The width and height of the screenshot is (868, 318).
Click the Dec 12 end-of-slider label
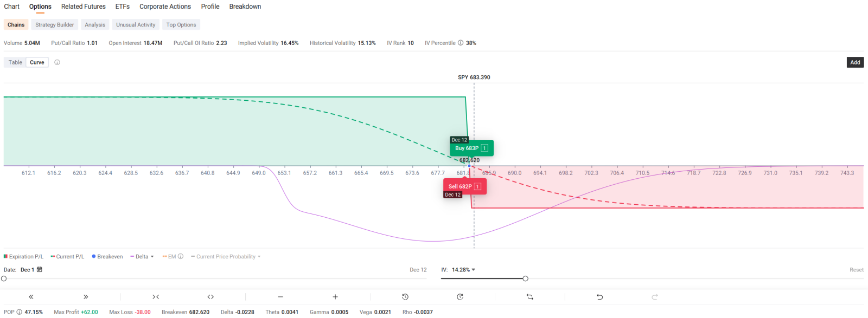(x=418, y=270)
